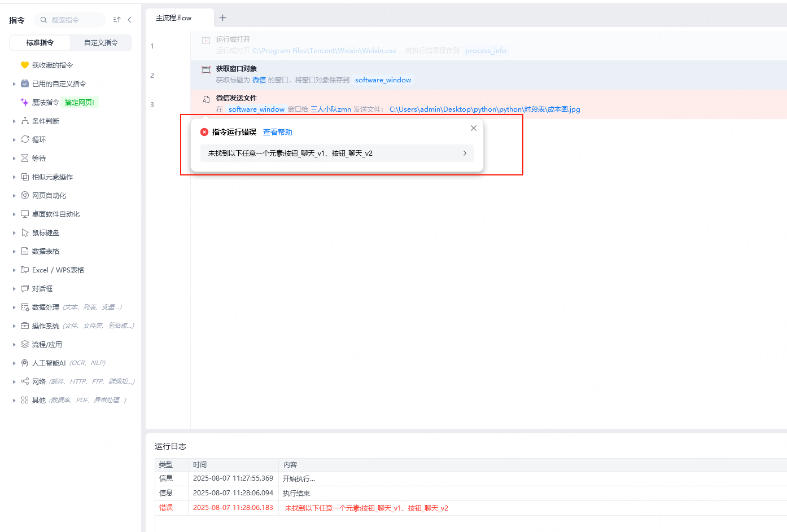Expand the loop command category
The width and height of the screenshot is (787, 532).
(x=14, y=139)
